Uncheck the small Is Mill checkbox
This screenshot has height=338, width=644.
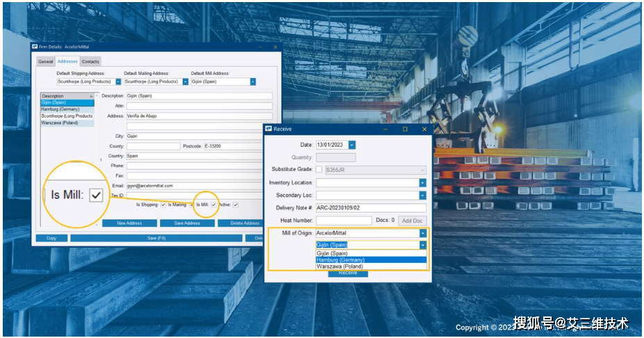[213, 204]
